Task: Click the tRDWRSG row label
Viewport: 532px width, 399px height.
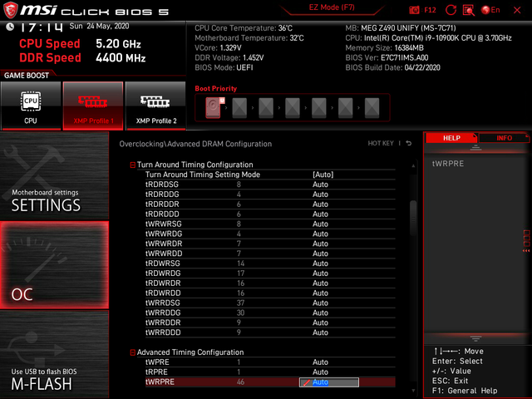Action: click(163, 264)
